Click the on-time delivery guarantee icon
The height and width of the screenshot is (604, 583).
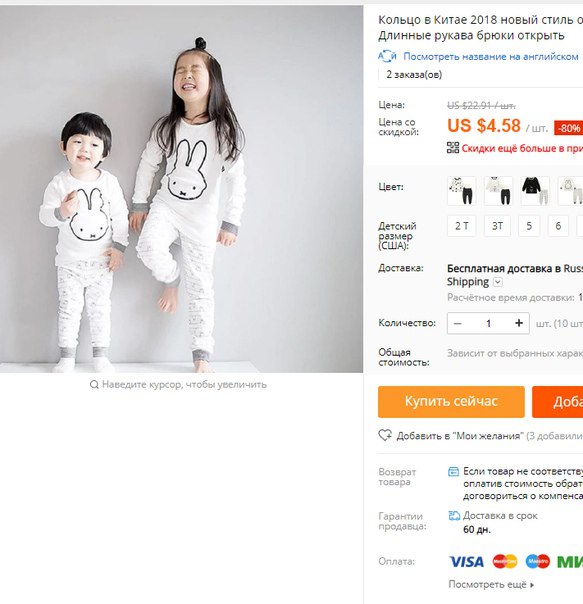tap(454, 516)
